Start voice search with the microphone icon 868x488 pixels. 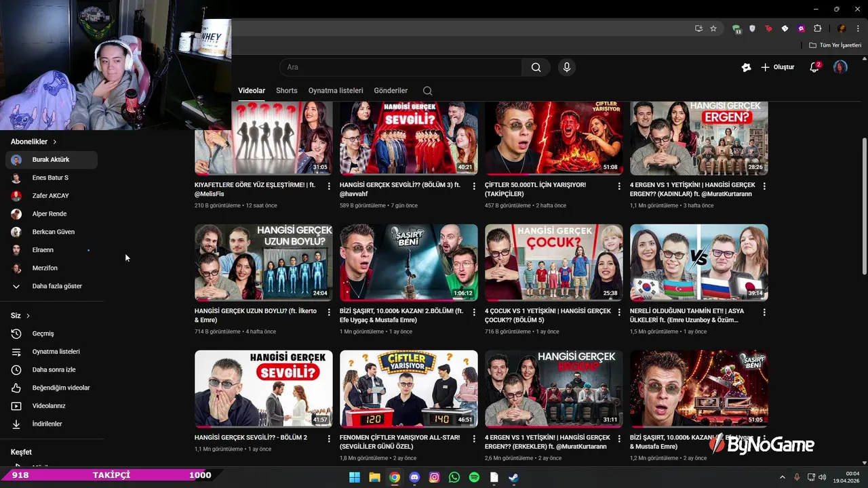click(567, 67)
